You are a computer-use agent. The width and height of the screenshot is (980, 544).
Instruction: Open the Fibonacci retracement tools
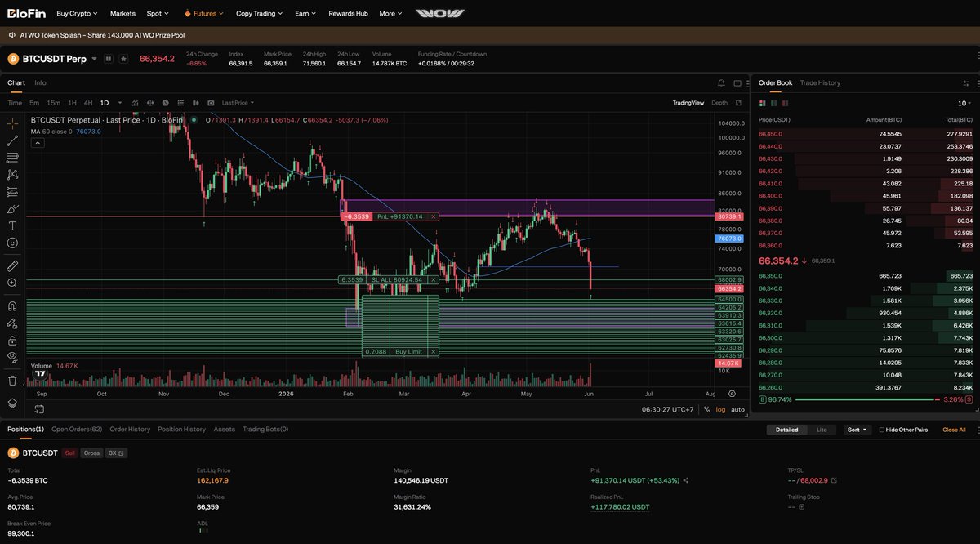click(x=12, y=158)
